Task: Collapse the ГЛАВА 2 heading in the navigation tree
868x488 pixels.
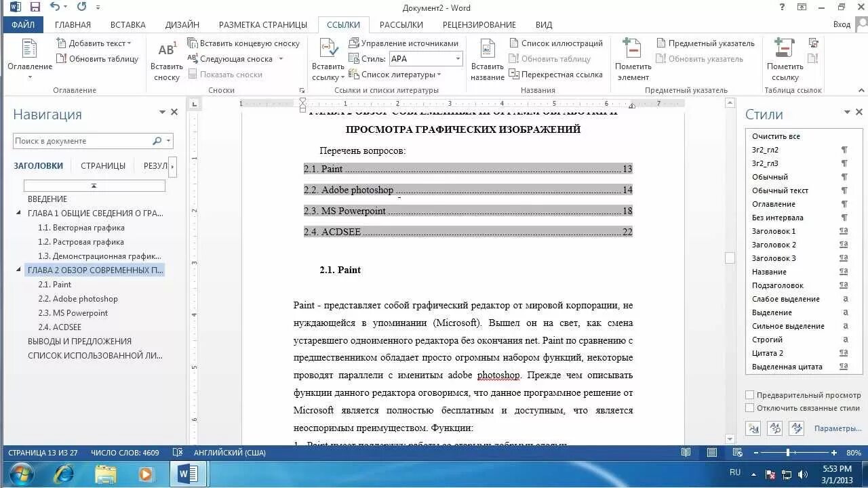Action: pyautogui.click(x=19, y=270)
